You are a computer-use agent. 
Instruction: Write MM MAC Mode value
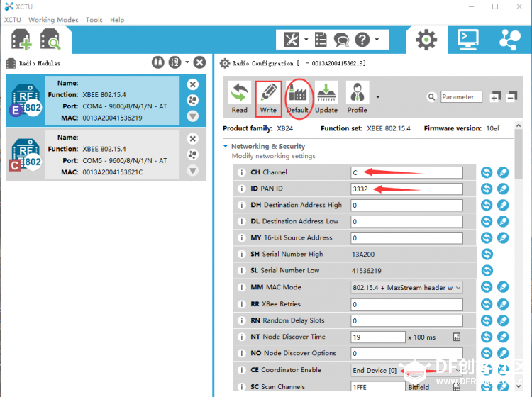[x=503, y=287]
